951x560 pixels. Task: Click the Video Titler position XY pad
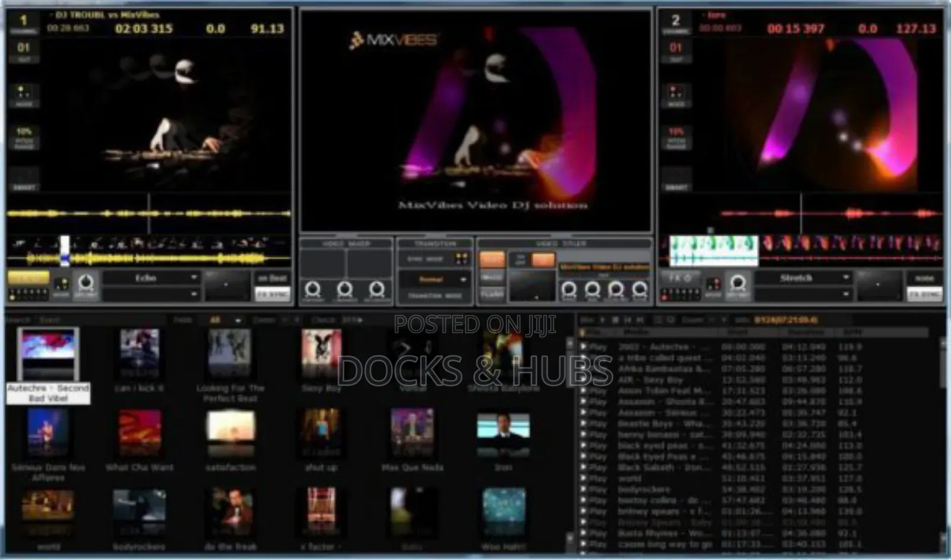click(x=532, y=286)
